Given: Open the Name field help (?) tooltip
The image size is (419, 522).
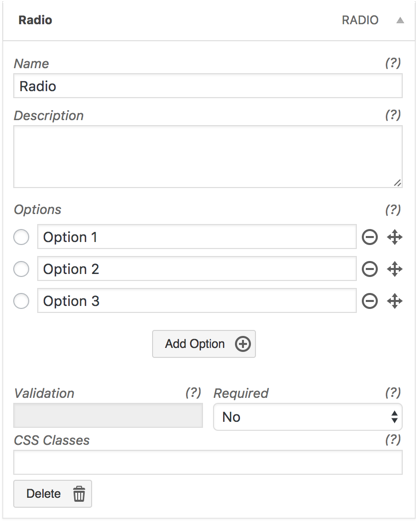Looking at the screenshot, I should click(x=393, y=63).
